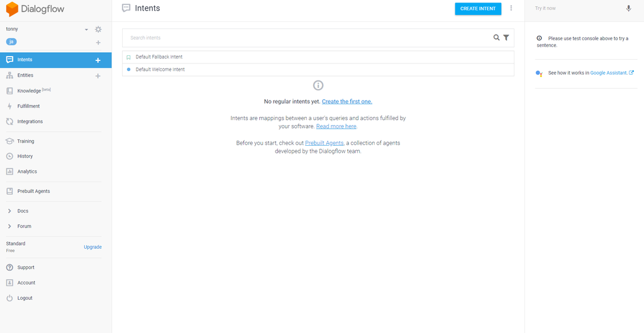Click the external-link icon after Google Assistant
Image resolution: width=644 pixels, height=333 pixels.
[x=631, y=73]
